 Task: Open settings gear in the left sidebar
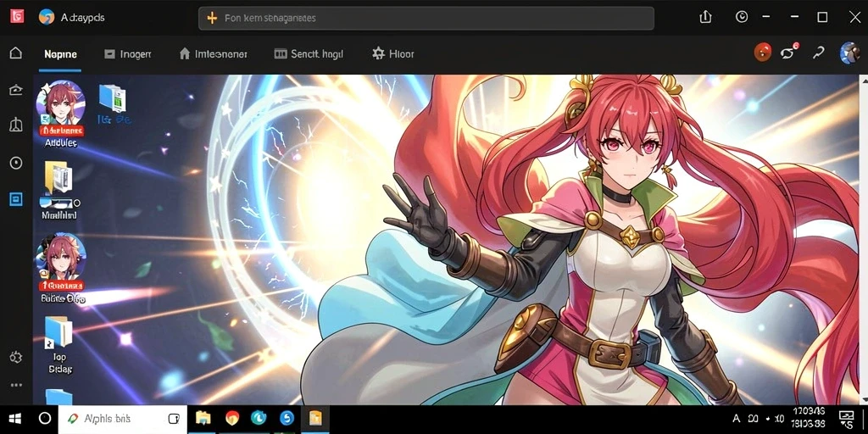pyautogui.click(x=16, y=357)
